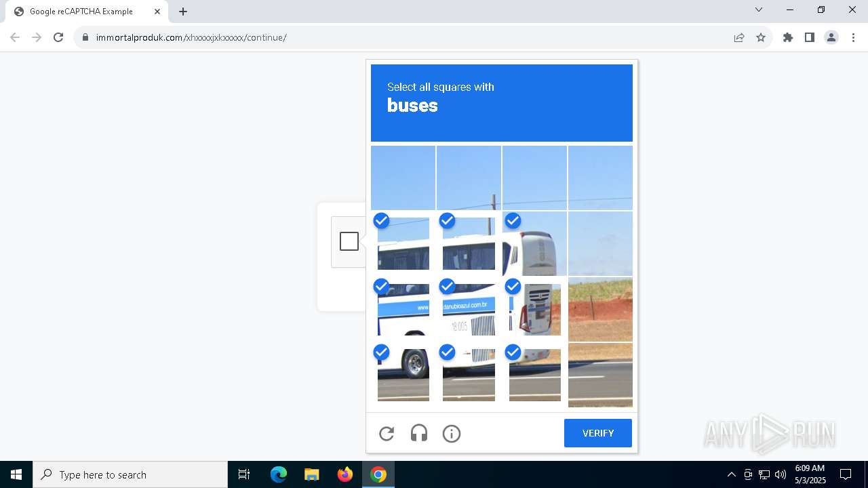
Task: Click the immortalproduk.com address bar
Action: pyautogui.click(x=407, y=37)
